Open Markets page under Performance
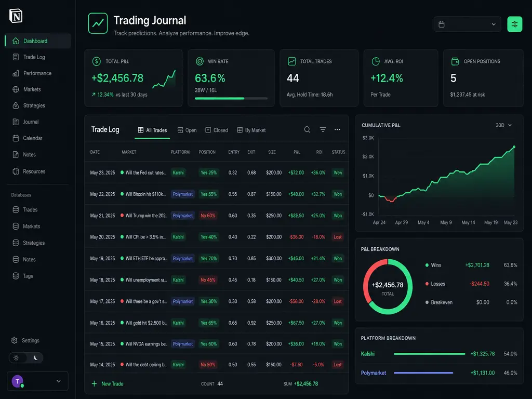This screenshot has height=399, width=532. (32, 89)
